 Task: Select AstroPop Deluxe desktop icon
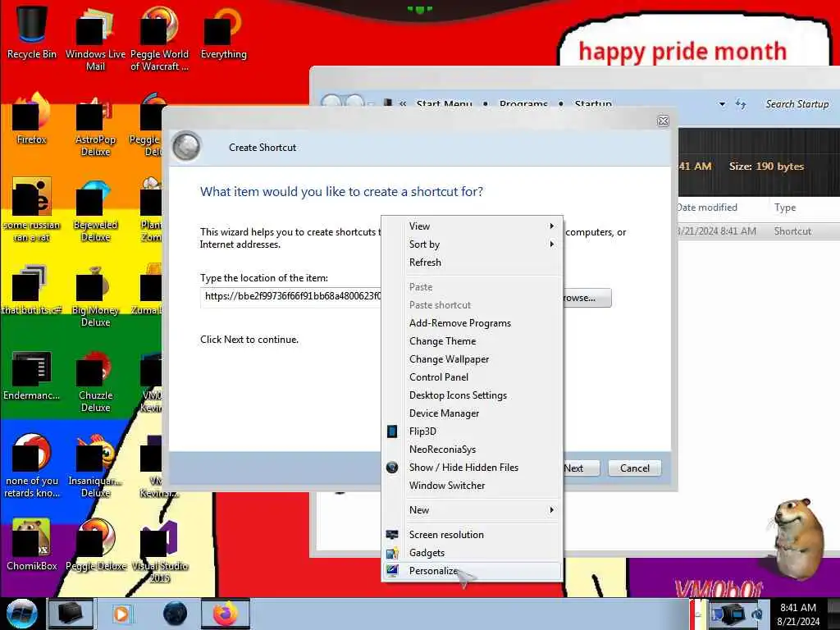tap(95, 126)
